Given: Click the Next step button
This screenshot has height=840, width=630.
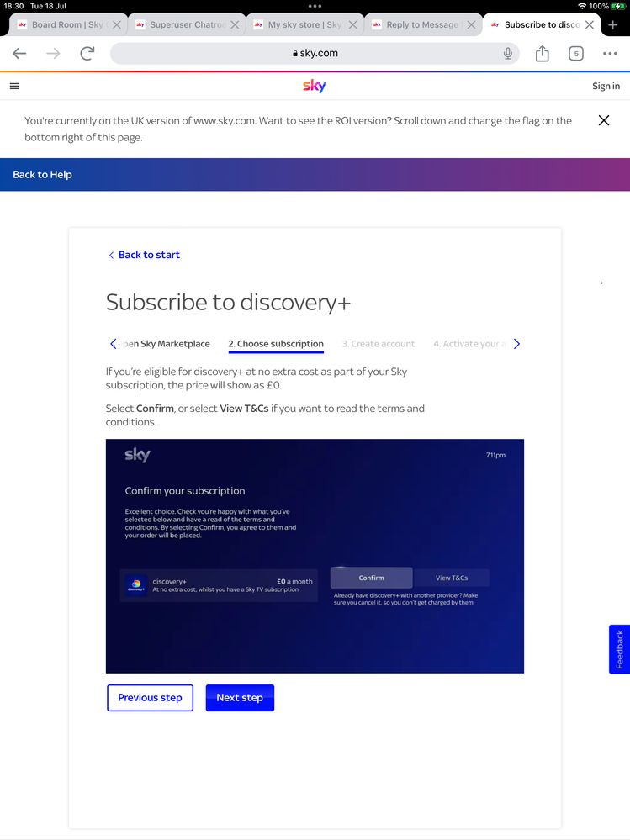Looking at the screenshot, I should click(240, 698).
